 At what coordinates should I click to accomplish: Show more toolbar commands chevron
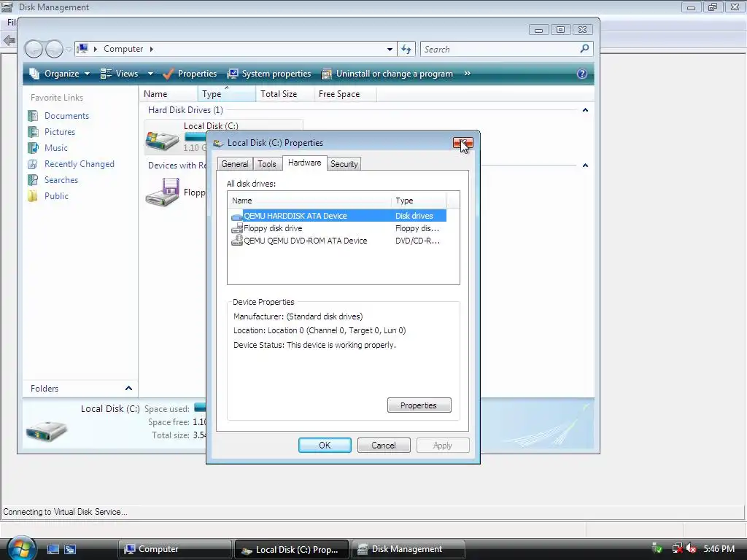pos(468,74)
